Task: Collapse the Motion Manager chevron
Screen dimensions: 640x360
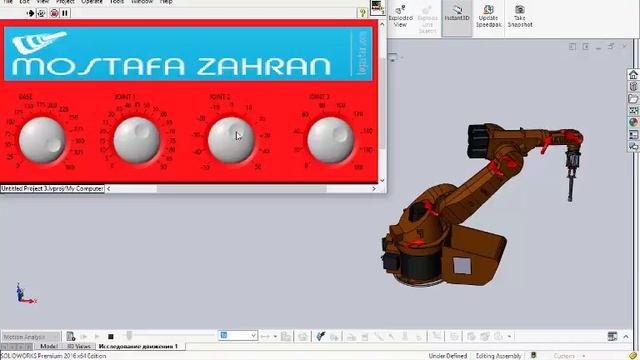Action: click(626, 336)
